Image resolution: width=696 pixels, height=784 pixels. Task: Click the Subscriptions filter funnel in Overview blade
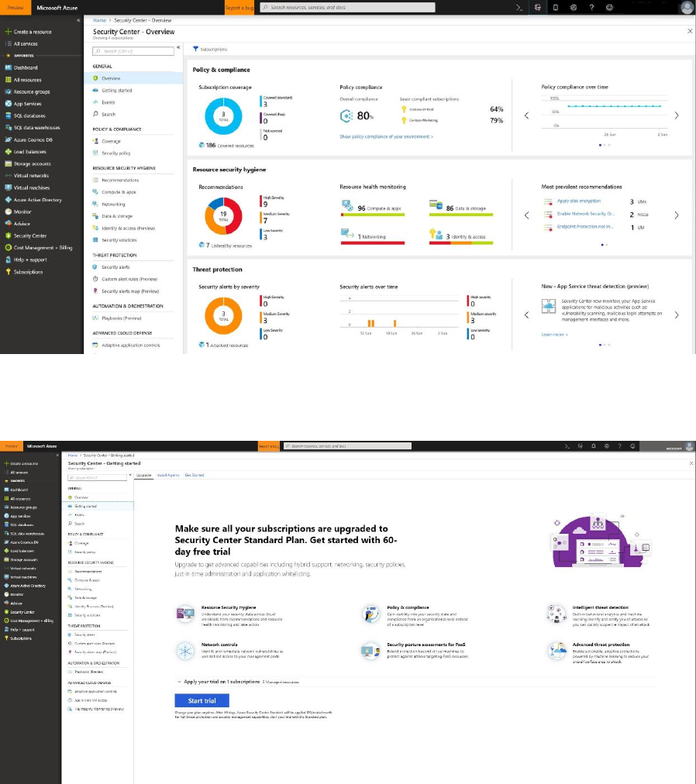pos(195,49)
